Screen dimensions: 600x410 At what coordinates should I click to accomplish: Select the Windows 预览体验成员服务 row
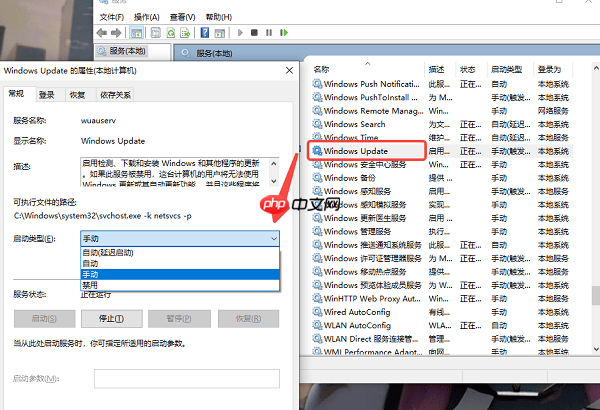click(440, 285)
